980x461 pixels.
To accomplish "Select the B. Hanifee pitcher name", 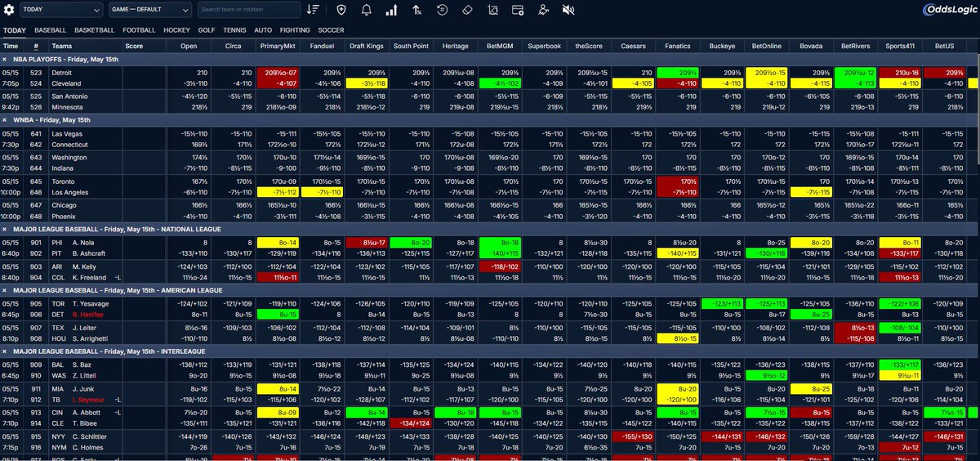I will coord(88,314).
